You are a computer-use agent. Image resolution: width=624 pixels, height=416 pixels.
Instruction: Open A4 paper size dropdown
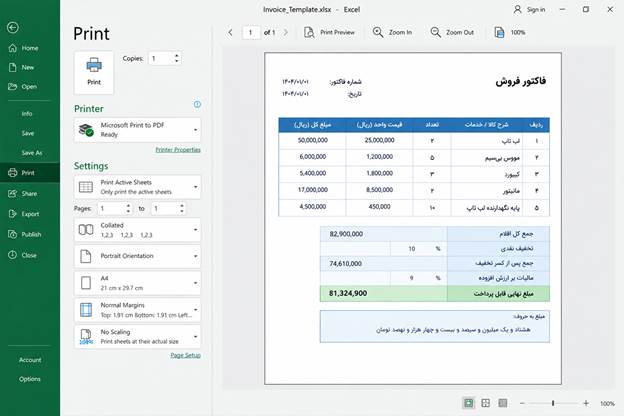pyautogui.click(x=137, y=283)
